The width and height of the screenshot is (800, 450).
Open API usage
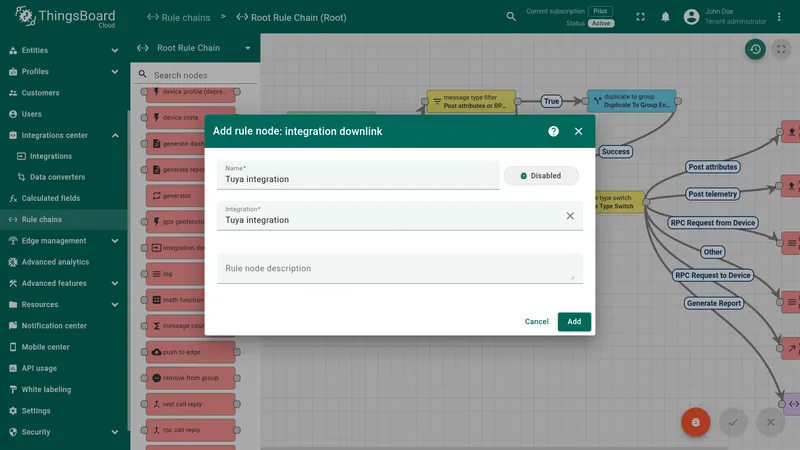(x=63, y=368)
